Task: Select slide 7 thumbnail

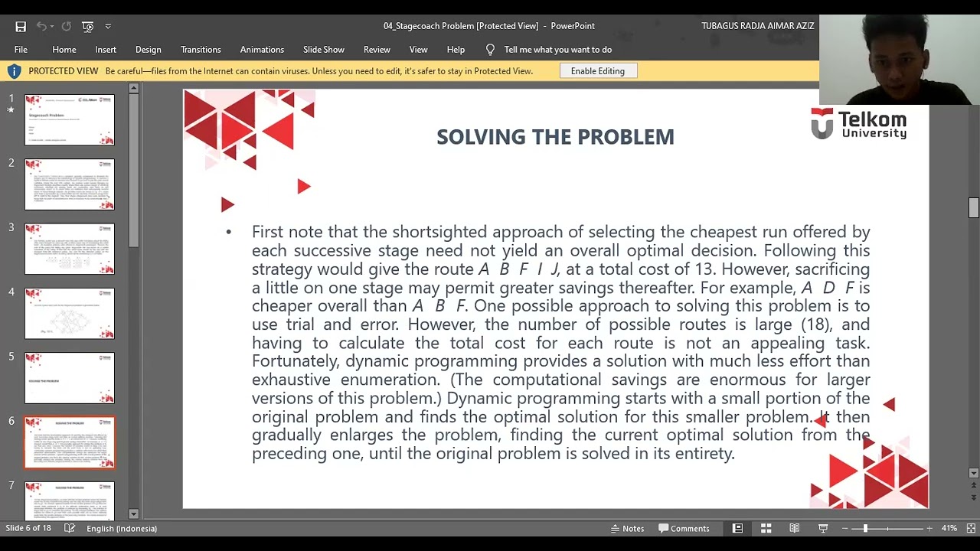Action: (70, 500)
